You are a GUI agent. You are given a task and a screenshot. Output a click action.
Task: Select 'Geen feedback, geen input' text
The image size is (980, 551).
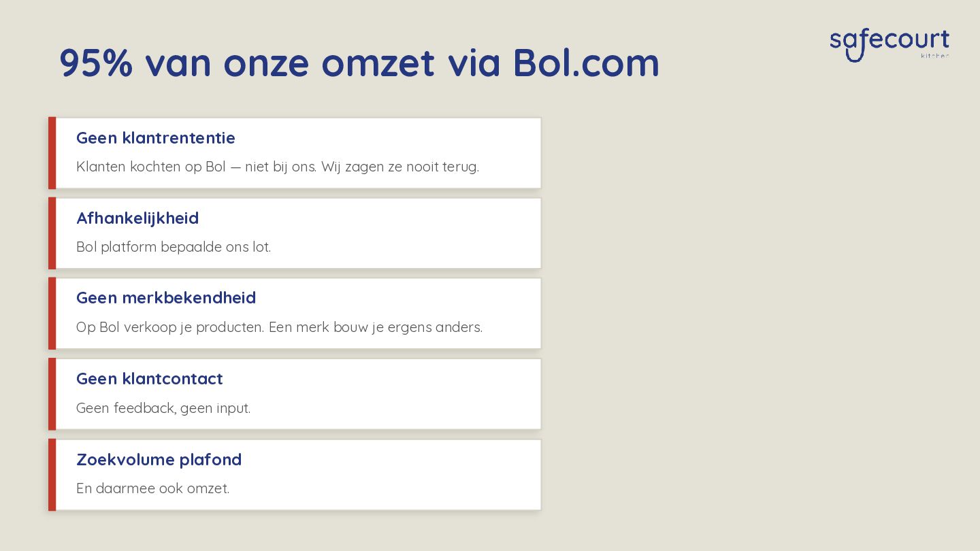[163, 408]
